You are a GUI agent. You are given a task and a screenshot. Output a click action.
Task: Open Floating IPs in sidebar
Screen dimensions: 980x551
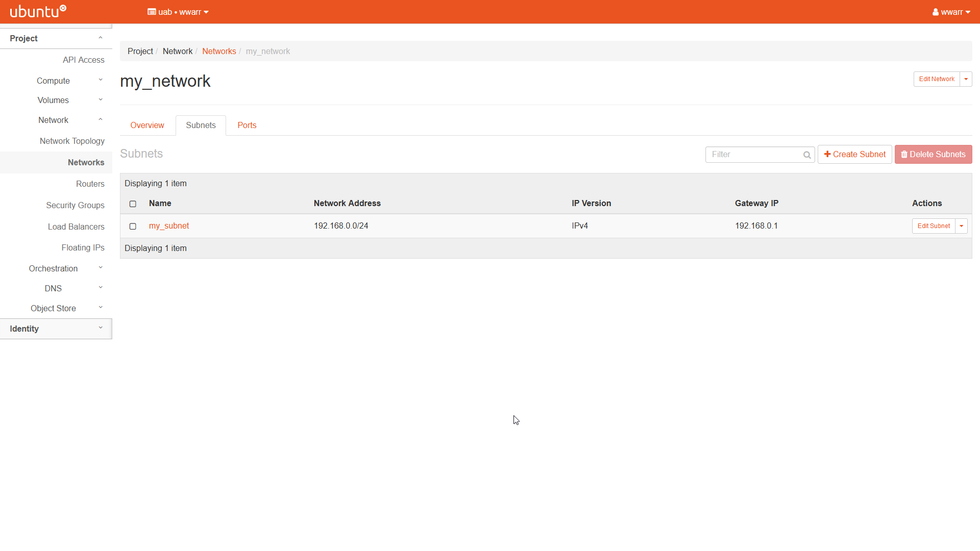[x=83, y=247]
